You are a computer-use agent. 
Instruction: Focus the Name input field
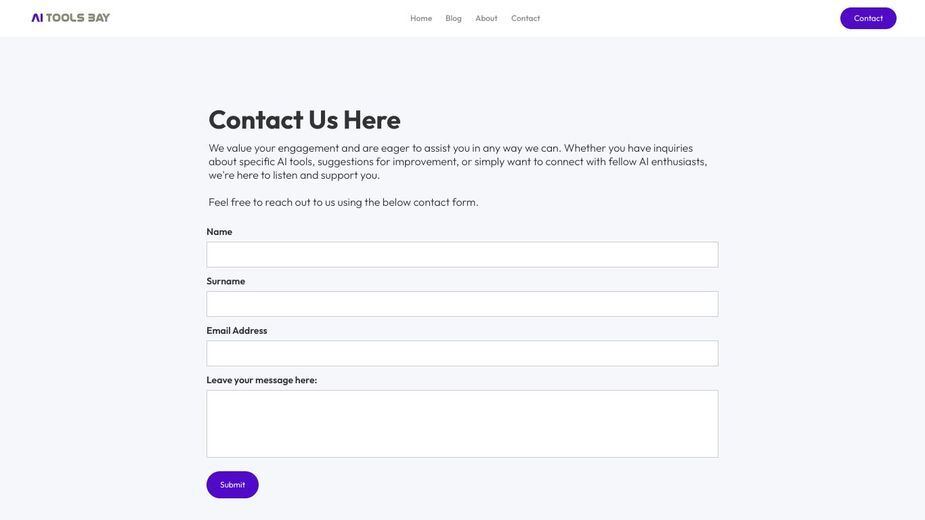pyautogui.click(x=462, y=254)
